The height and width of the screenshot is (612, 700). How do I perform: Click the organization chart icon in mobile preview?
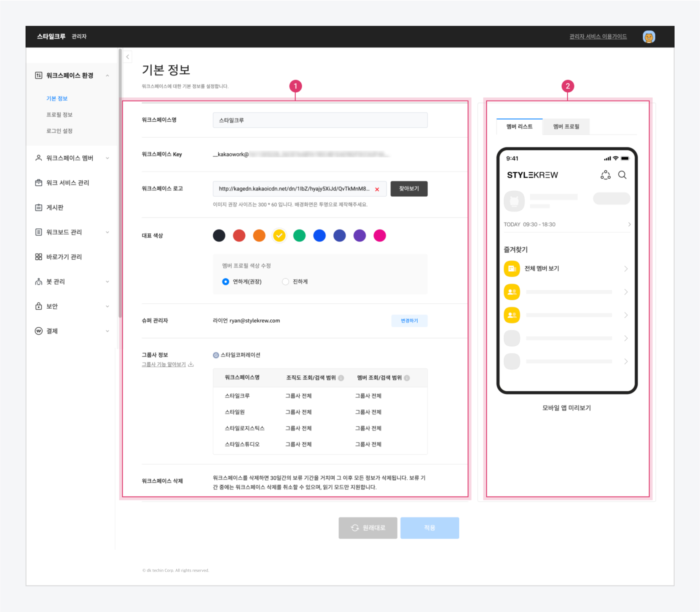605,175
